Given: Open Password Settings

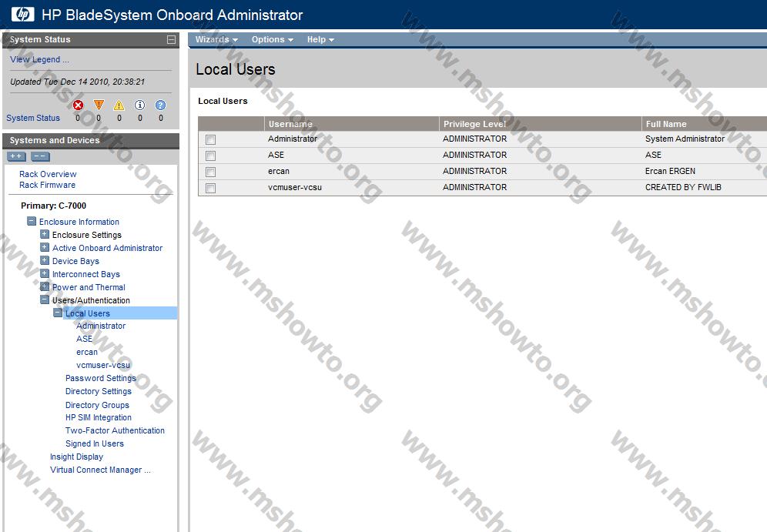Looking at the screenshot, I should point(101,378).
